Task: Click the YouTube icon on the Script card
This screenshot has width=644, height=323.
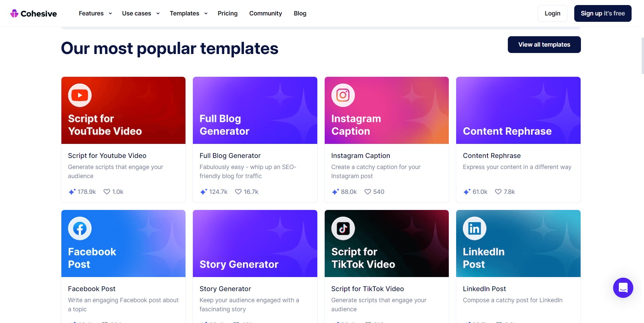Action: (80, 95)
